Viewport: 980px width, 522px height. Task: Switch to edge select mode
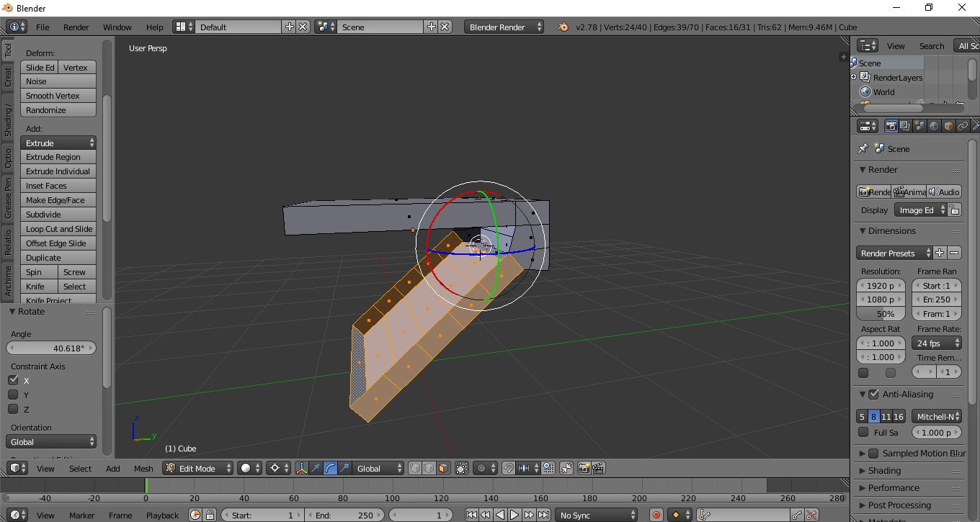[429, 468]
